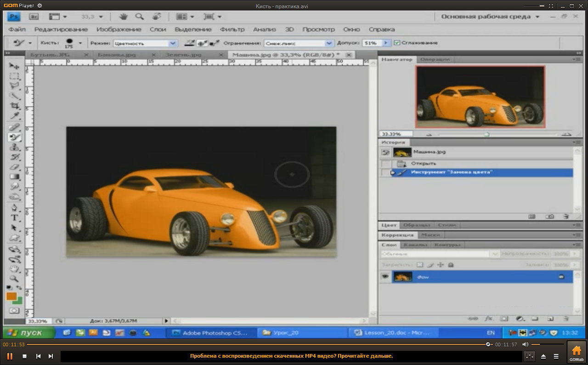Click the car thumbnail in Navigator panel

point(480,97)
